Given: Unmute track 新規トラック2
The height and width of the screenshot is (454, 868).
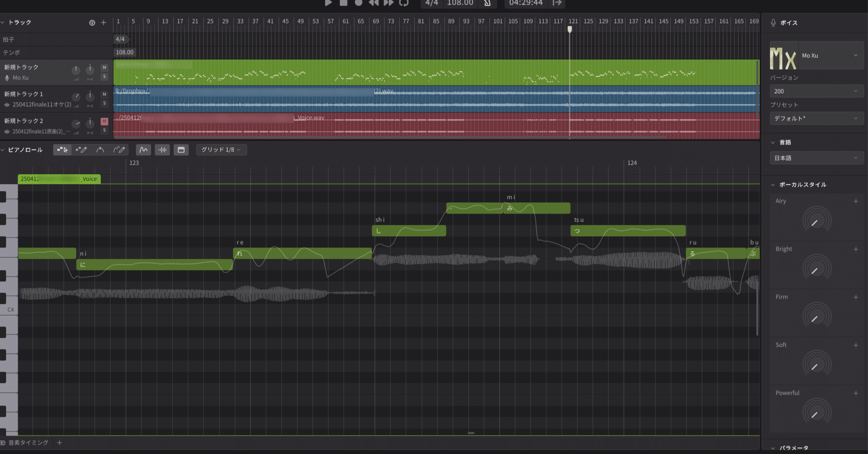Looking at the screenshot, I should pyautogui.click(x=104, y=121).
